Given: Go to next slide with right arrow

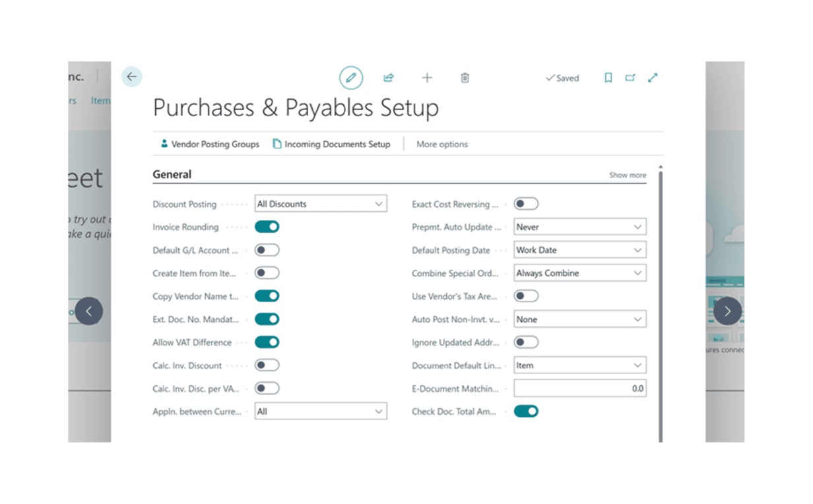Looking at the screenshot, I should [727, 311].
